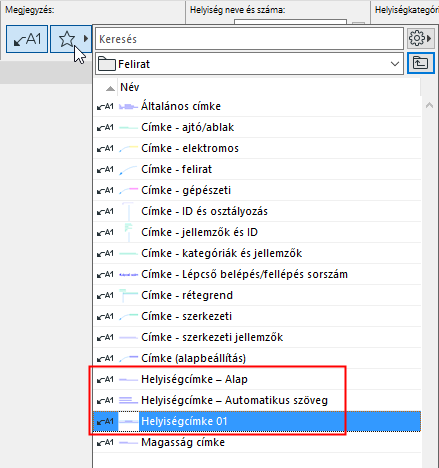Viewport: 439px width, 468px height.
Task: Select Általános címke in the list
Action: coord(257,106)
